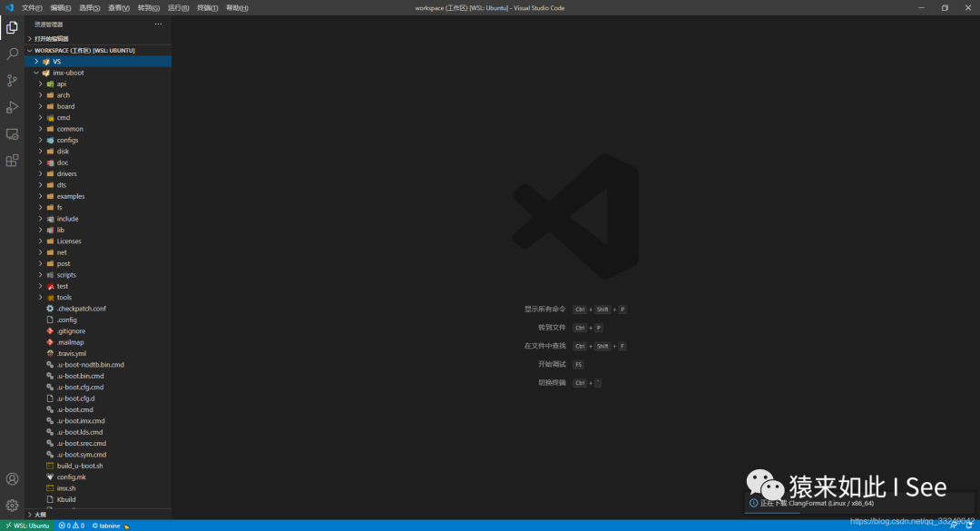980x531 pixels.
Task: Select the fs folder
Action: click(x=98, y=208)
